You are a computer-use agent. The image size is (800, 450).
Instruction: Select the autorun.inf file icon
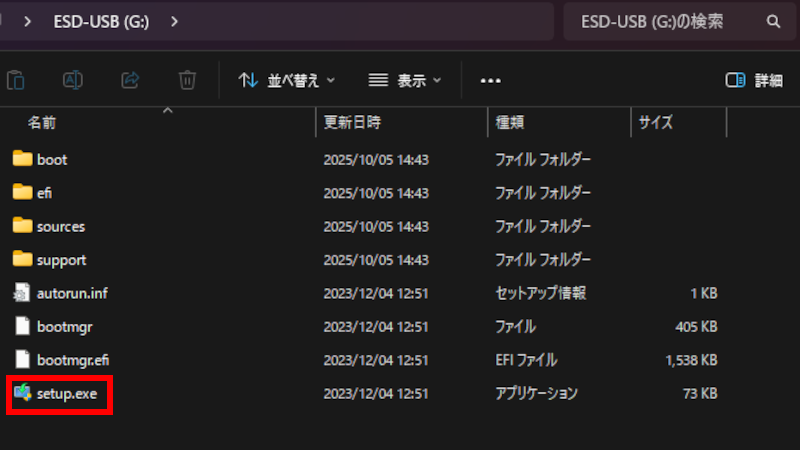pyautogui.click(x=22, y=293)
